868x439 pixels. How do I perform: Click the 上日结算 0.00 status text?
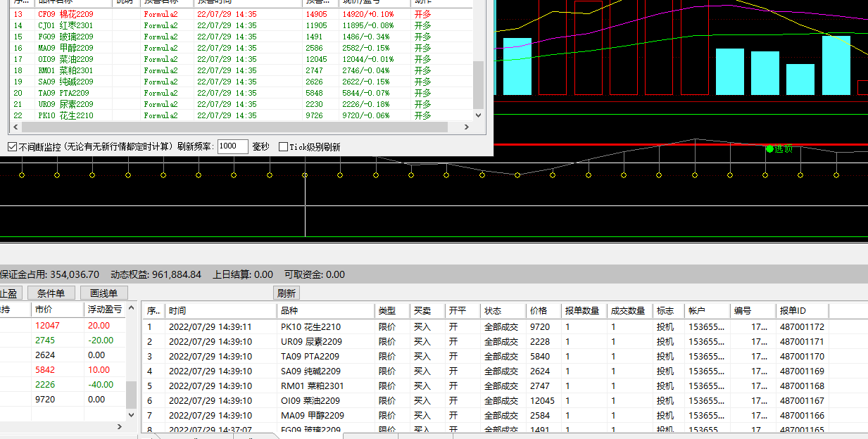[x=243, y=274]
